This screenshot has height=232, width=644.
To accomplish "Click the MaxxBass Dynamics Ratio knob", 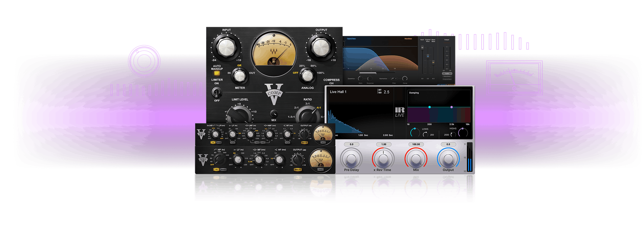I will pos(360,79).
